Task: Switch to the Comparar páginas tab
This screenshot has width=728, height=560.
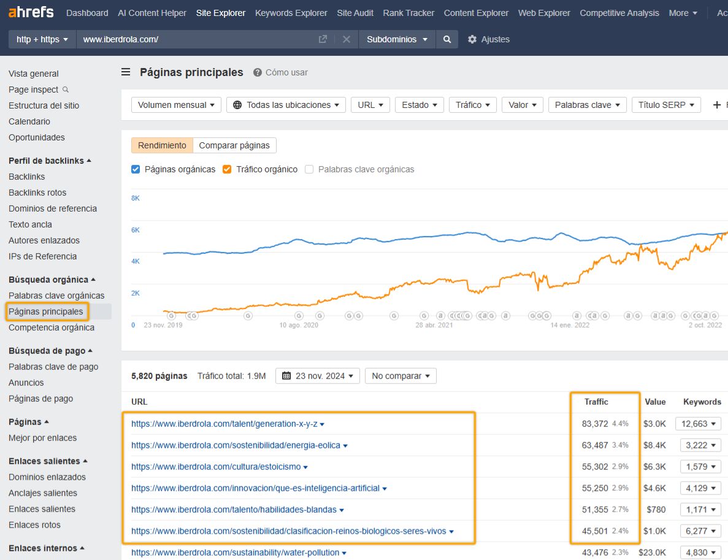Action: click(234, 145)
